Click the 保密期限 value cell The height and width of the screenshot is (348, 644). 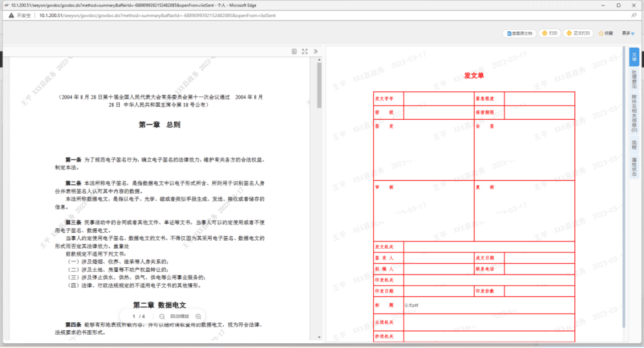(539, 112)
